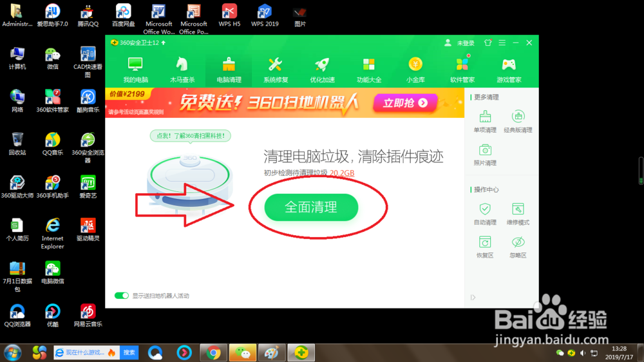This screenshot has width=644, height=362.
Task: Open 系统修复 tab
Action: [x=276, y=70]
